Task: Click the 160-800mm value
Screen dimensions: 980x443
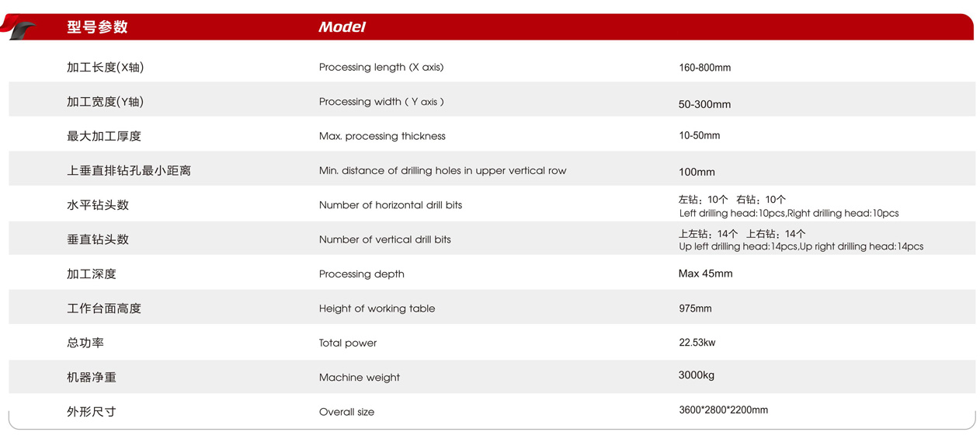Action: pyautogui.click(x=704, y=68)
